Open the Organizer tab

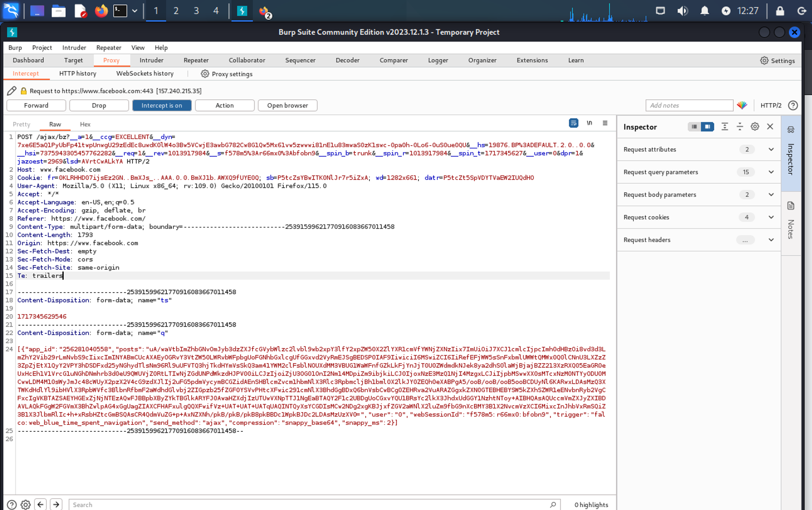coord(482,60)
